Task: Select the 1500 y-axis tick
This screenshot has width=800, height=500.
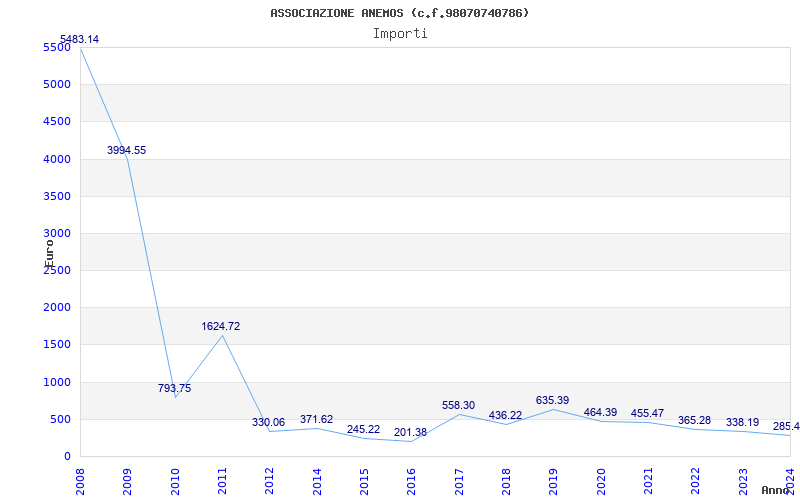Action: 57,345
